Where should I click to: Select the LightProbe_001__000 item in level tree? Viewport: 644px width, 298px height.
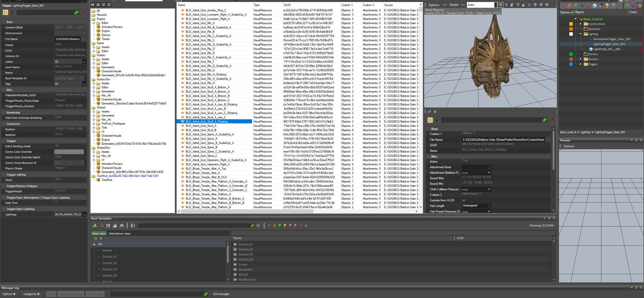607,49
